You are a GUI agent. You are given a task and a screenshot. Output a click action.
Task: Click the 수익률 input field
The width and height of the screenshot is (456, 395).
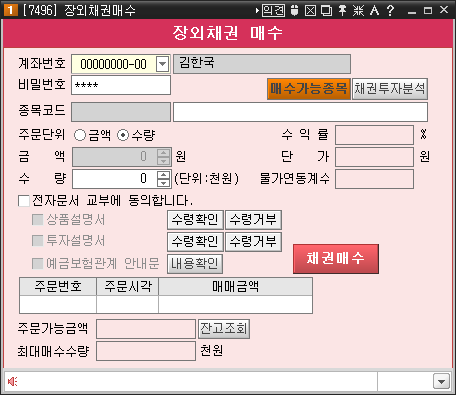374,135
